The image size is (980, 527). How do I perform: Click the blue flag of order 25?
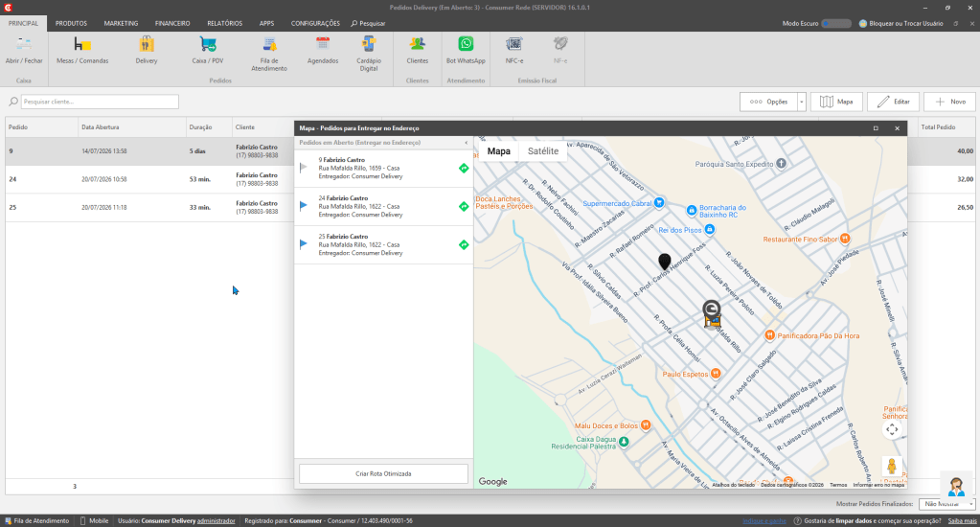coord(304,244)
